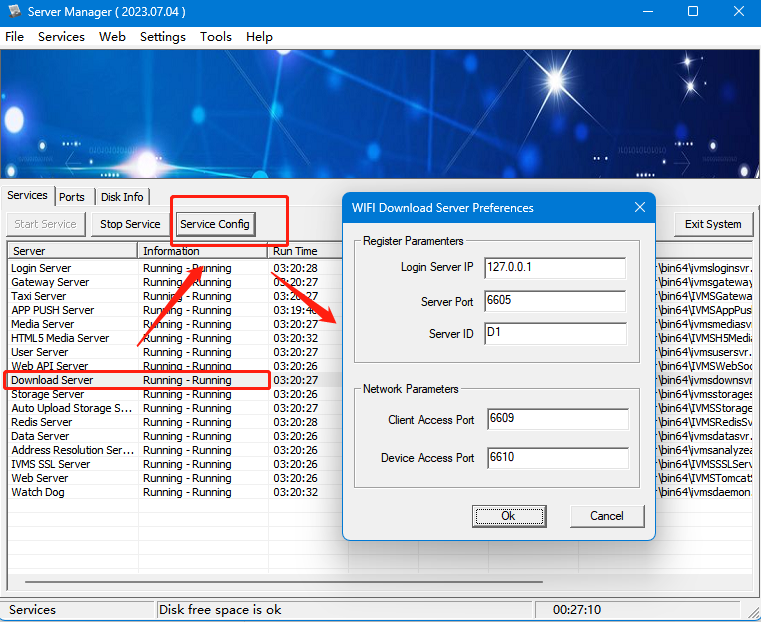Switch to the Disk Info tab
Image resolution: width=761 pixels, height=622 pixels.
122,197
